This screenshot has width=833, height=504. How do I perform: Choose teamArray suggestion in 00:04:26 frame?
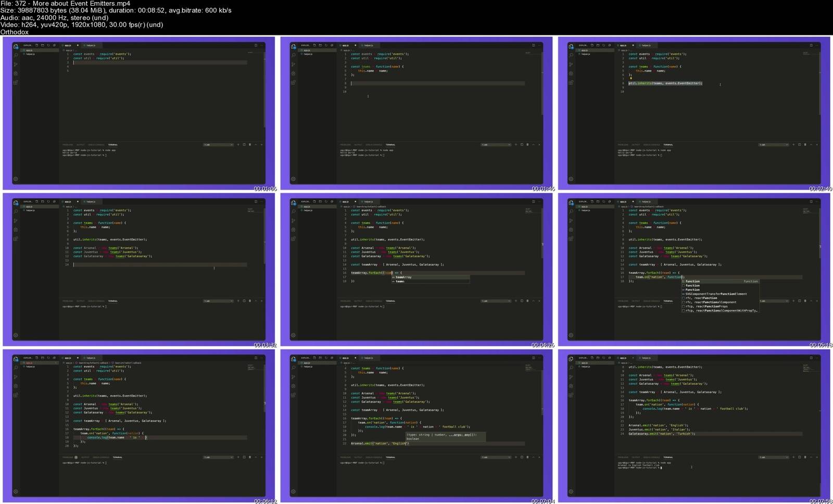point(430,277)
